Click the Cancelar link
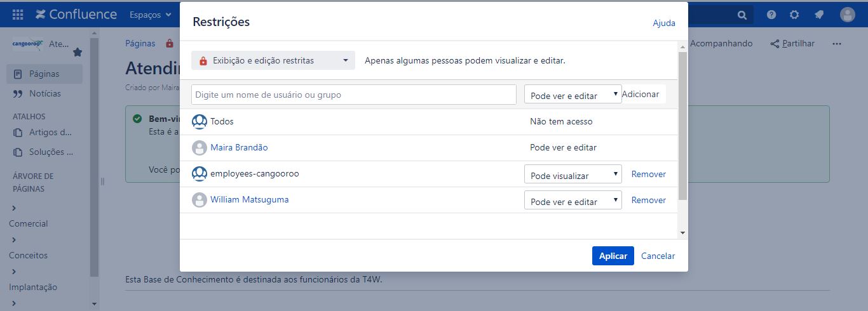 click(x=658, y=256)
